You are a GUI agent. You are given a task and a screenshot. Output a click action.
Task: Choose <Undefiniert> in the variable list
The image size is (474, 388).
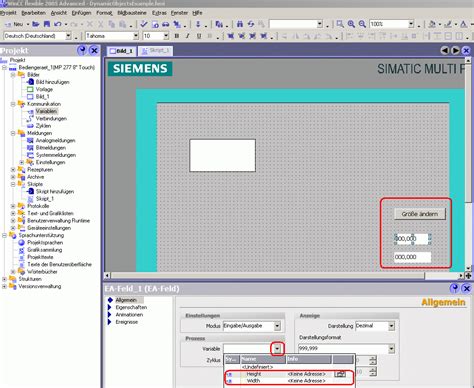pos(257,367)
